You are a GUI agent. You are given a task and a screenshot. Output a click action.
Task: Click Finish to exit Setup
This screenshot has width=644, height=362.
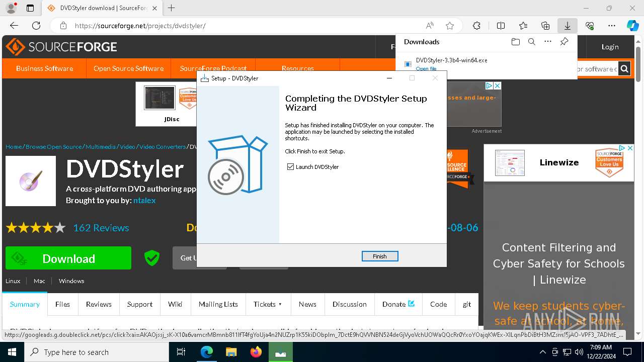click(x=380, y=256)
